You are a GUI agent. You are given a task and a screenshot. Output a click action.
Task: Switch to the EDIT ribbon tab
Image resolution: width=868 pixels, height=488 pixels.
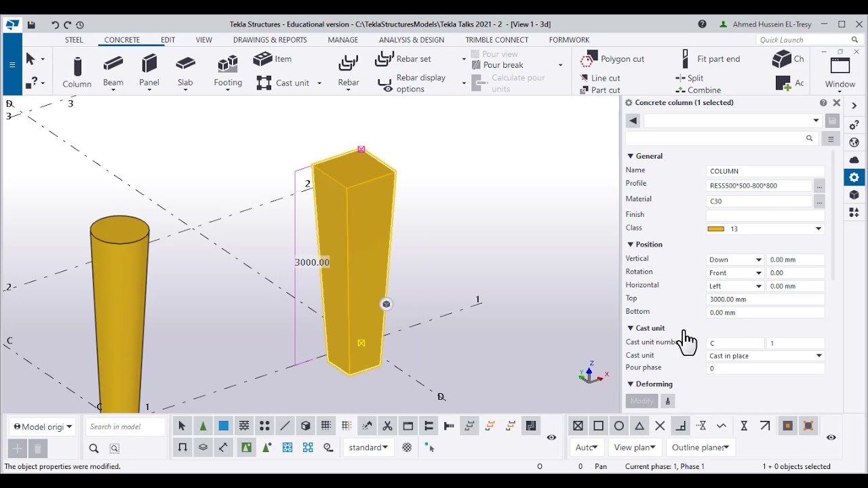pos(167,40)
